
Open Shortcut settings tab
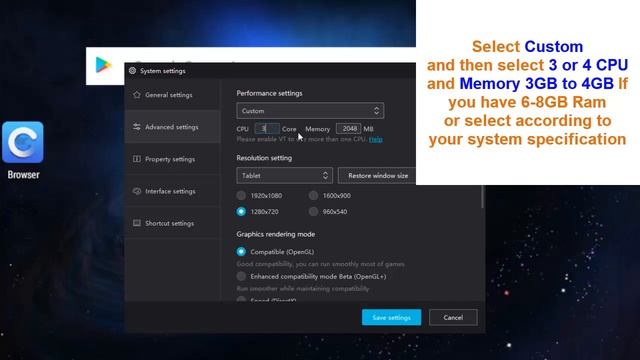[x=173, y=223]
